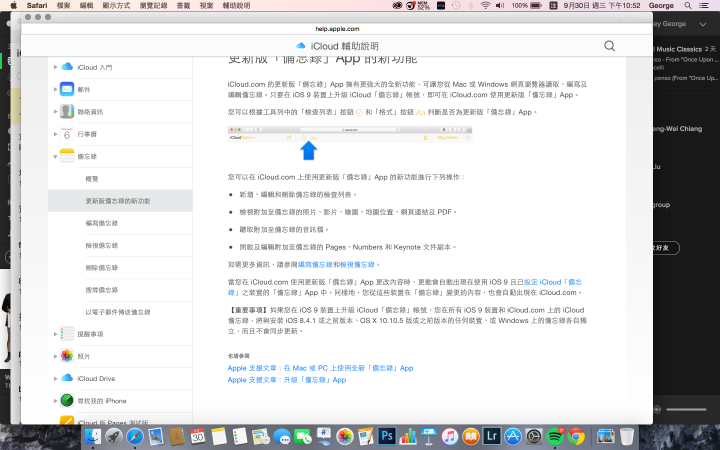Open iTunes music icon in the Dock

[450, 436]
